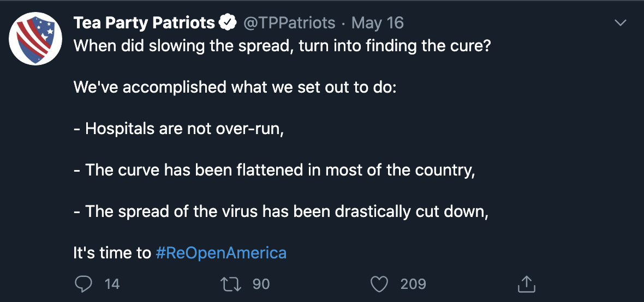The height and width of the screenshot is (302, 644).
Task: Click the reply speech bubble icon
Action: coord(84,284)
